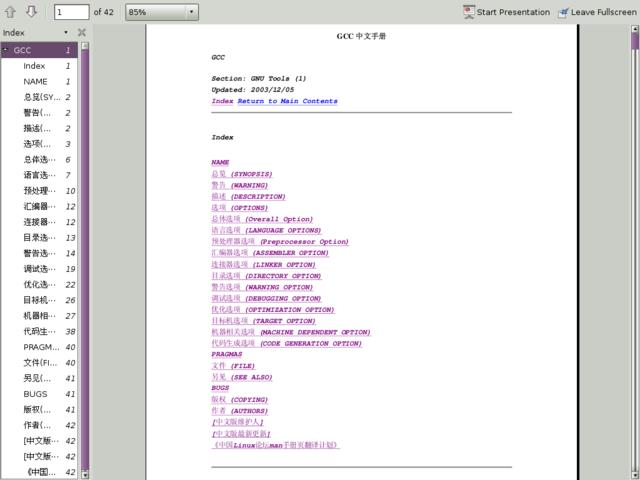
Task: Open the NAME link in document
Action: [x=220, y=162]
